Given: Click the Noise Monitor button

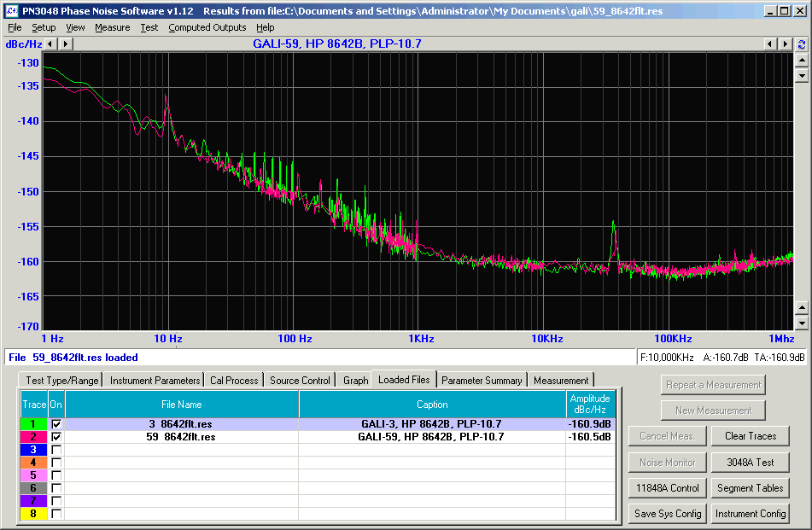Looking at the screenshot, I should click(668, 463).
